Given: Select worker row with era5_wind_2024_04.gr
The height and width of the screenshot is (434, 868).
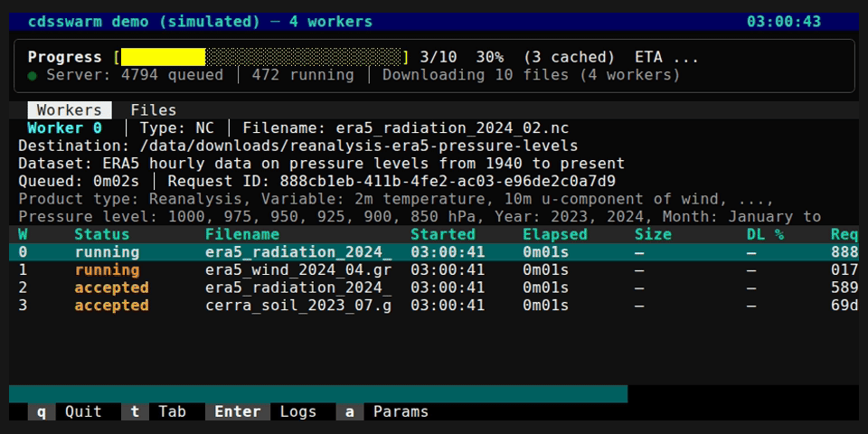Looking at the screenshot, I should pos(434,270).
